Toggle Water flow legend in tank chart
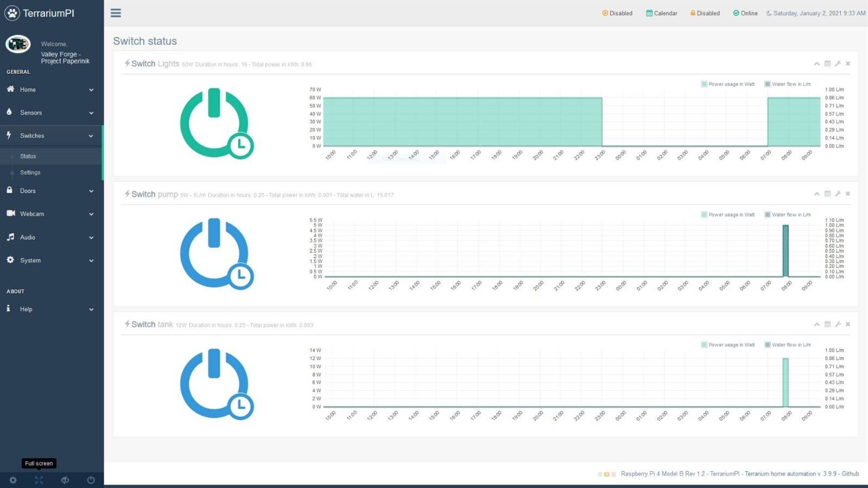 pyautogui.click(x=788, y=345)
